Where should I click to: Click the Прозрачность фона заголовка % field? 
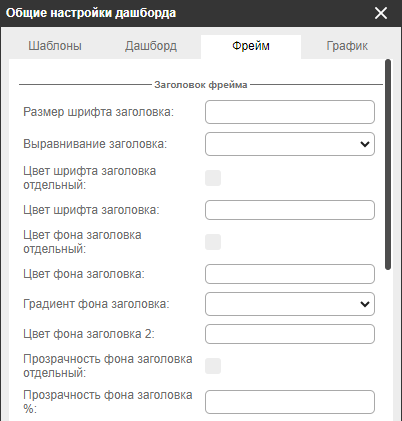coord(290,402)
